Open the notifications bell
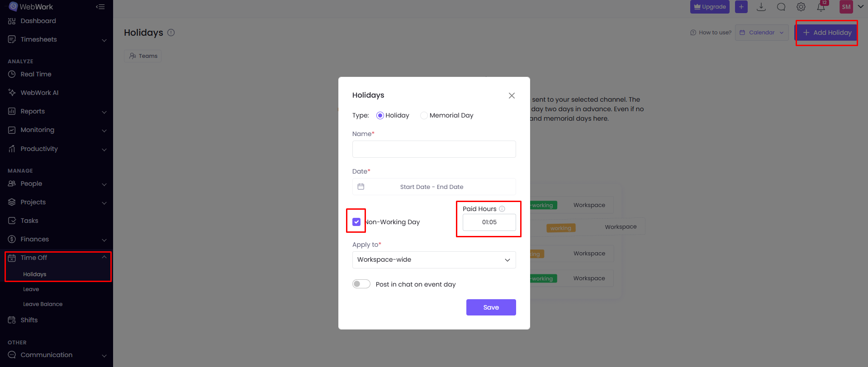This screenshot has width=868, height=367. pyautogui.click(x=821, y=7)
